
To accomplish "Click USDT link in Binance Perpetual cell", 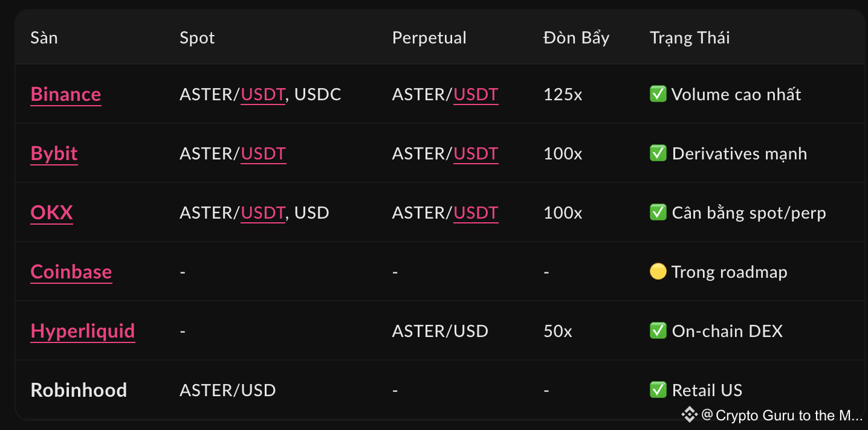I will click(476, 94).
